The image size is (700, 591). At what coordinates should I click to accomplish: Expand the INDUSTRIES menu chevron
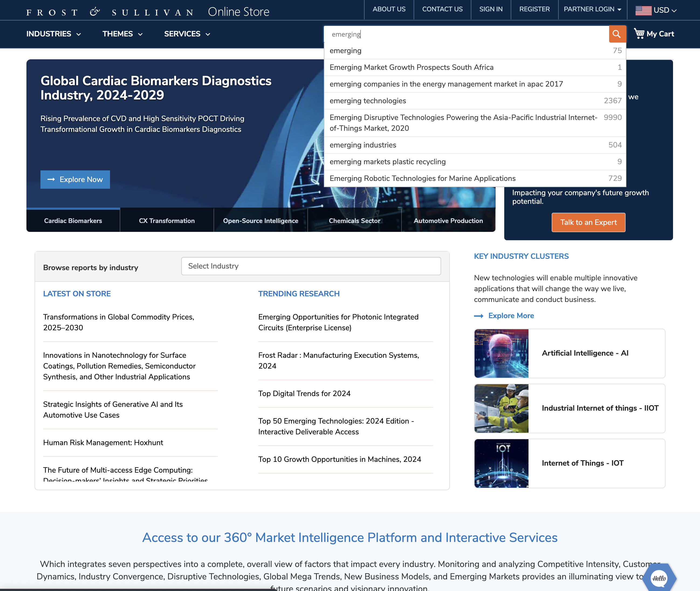pos(79,34)
